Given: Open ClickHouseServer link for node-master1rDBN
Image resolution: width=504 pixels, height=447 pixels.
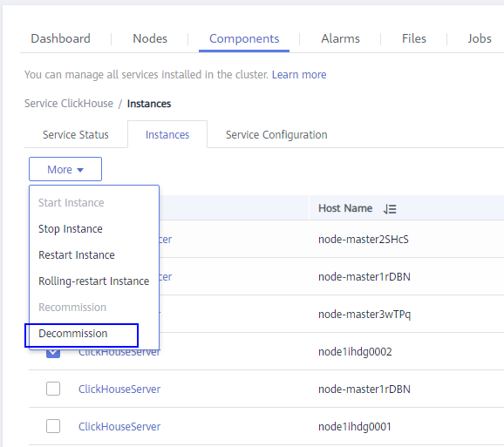Looking at the screenshot, I should tap(119, 389).
